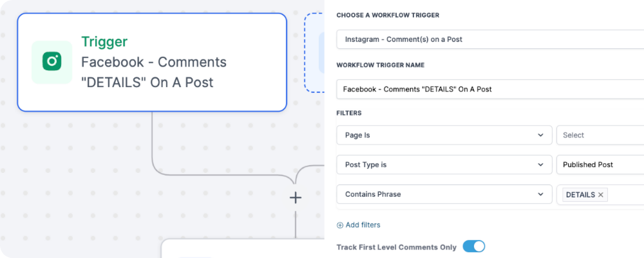Image resolution: width=644 pixels, height=258 pixels.
Task: Open the Instagram - Comment(s) on a Post selector
Action: click(x=490, y=39)
